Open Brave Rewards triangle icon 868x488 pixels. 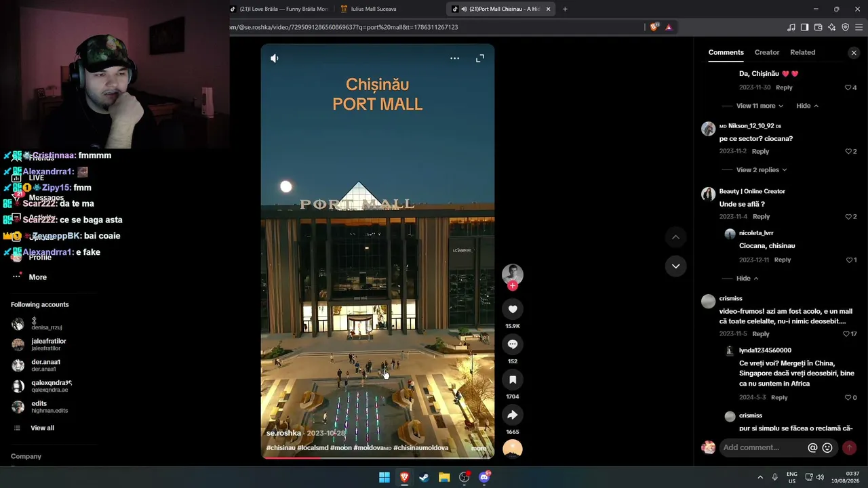coord(669,27)
